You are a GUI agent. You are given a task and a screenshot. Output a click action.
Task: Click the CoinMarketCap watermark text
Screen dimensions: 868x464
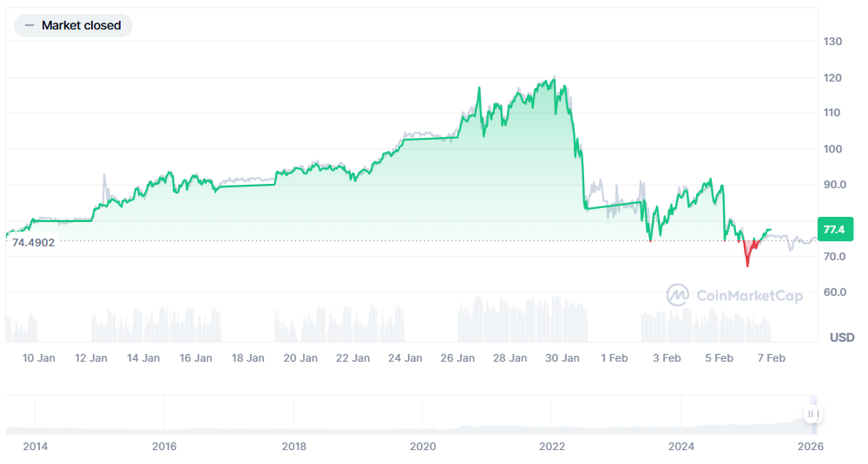(x=749, y=296)
